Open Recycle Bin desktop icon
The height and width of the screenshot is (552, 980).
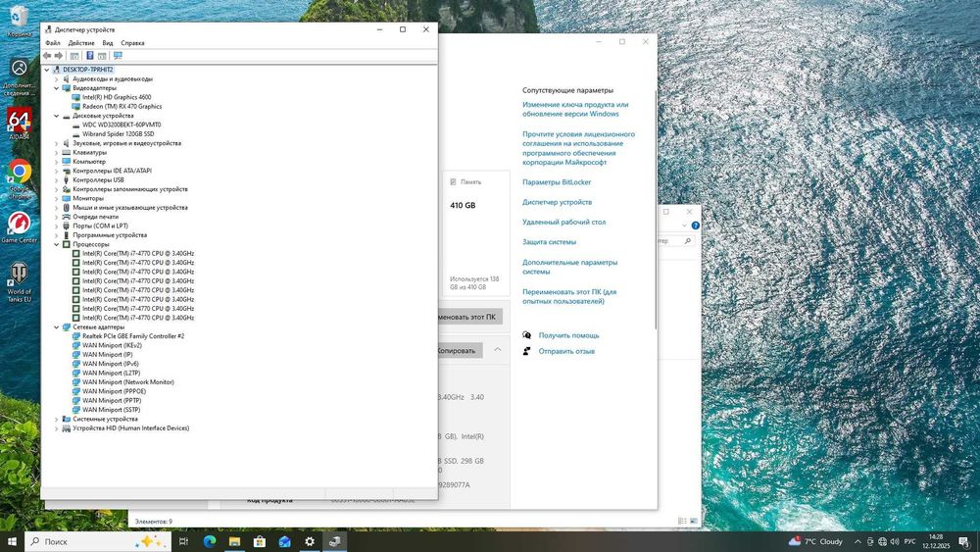point(19,22)
